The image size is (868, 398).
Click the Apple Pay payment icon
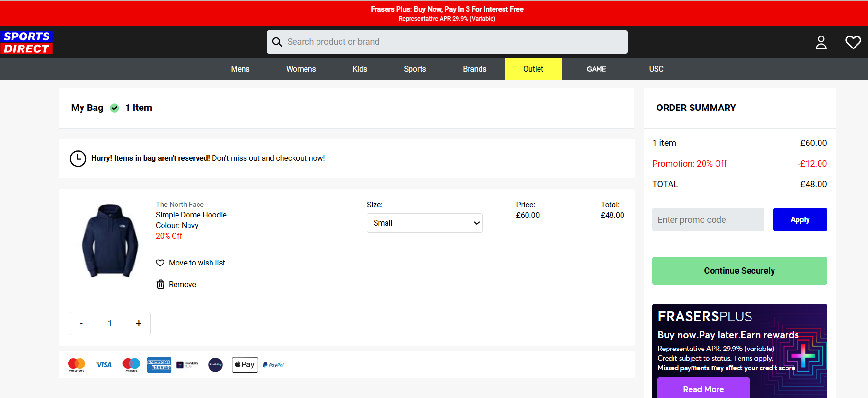point(245,365)
